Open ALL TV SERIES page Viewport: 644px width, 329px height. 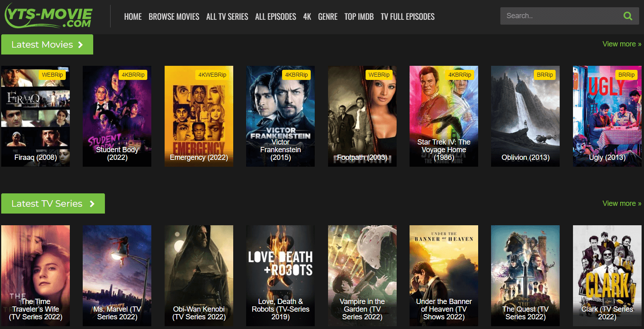(x=227, y=17)
